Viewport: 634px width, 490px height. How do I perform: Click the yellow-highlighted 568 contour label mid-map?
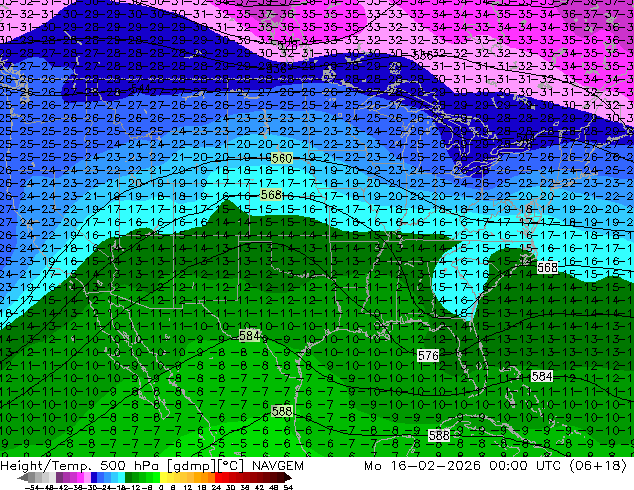click(x=271, y=195)
